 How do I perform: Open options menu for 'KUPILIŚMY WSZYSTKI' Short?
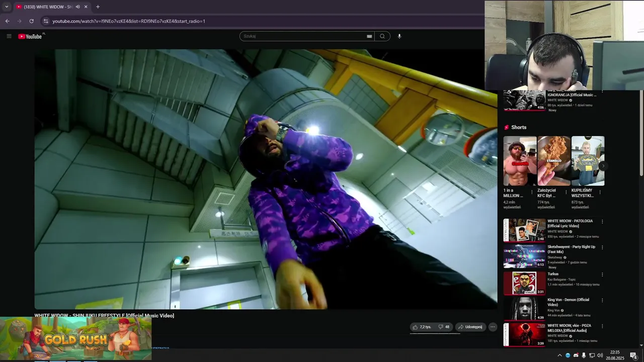point(600,192)
